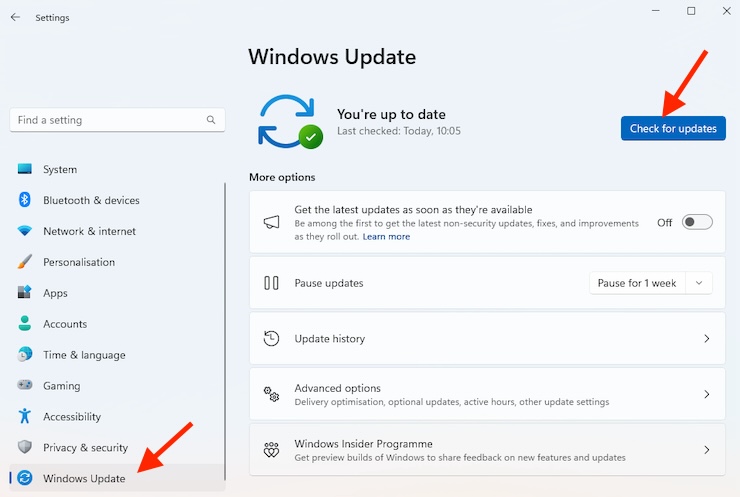Close the Settings window
This screenshot has width=740, height=497.
726,11
